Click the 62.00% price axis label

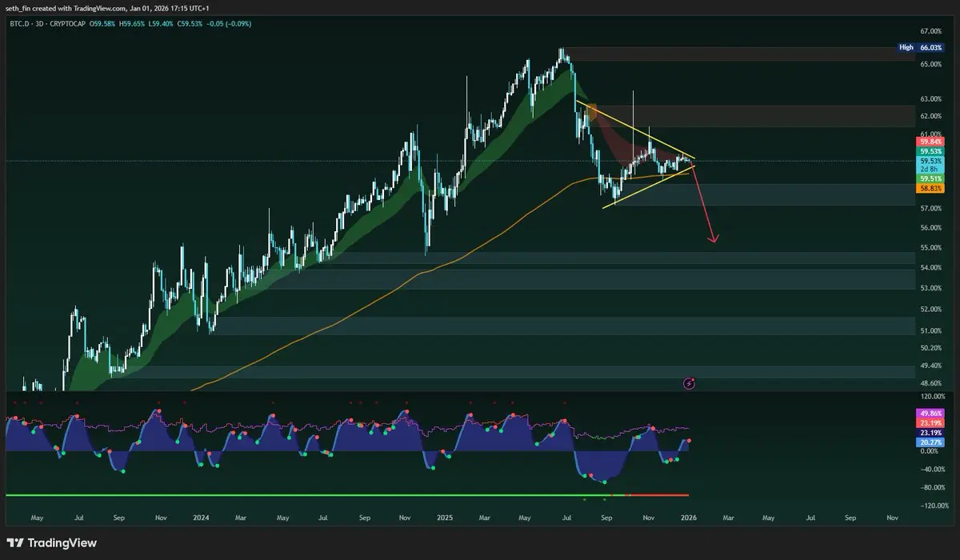click(930, 116)
